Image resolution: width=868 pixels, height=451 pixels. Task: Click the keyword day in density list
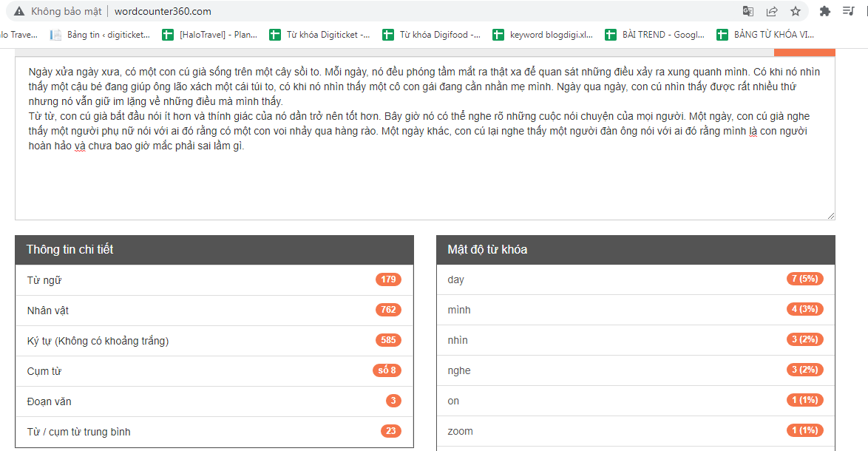[455, 279]
